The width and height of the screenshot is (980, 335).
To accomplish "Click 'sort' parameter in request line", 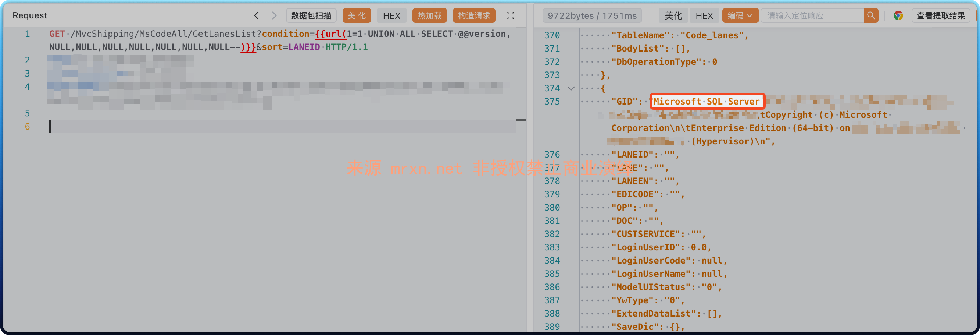I will coord(272,47).
